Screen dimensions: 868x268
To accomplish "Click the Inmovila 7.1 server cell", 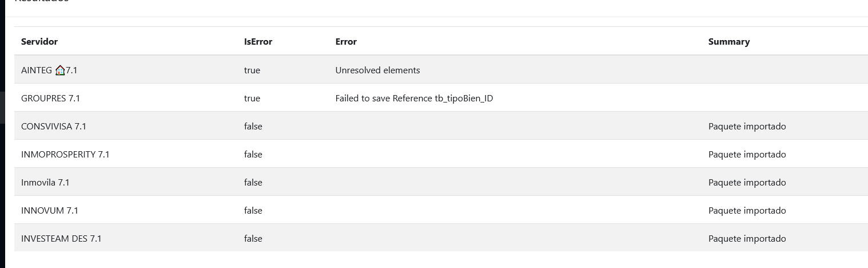I will coord(45,182).
